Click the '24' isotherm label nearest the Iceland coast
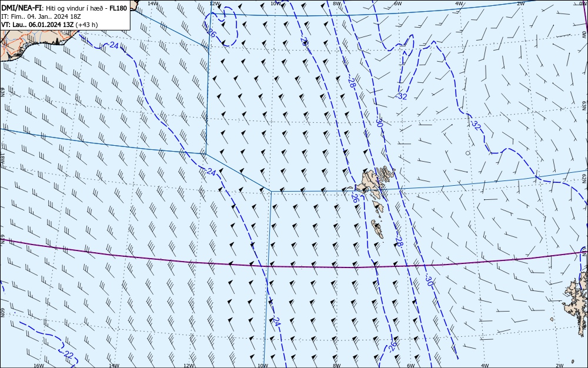 (x=115, y=46)
